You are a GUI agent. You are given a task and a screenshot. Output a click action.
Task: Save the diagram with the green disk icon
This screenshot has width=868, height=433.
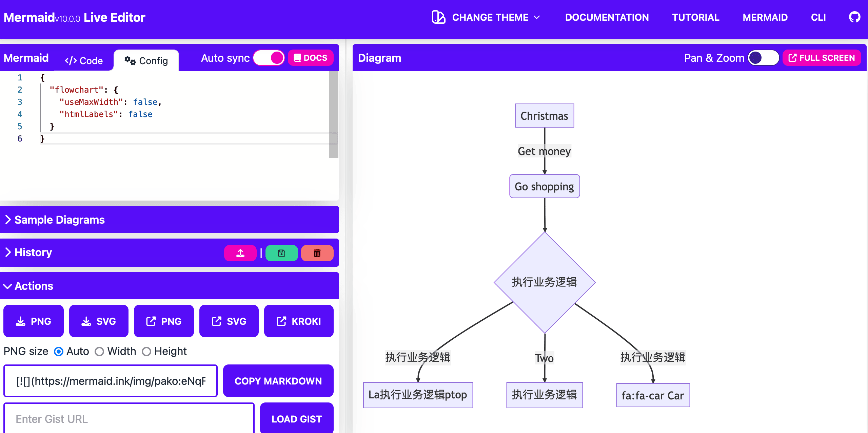coord(281,253)
